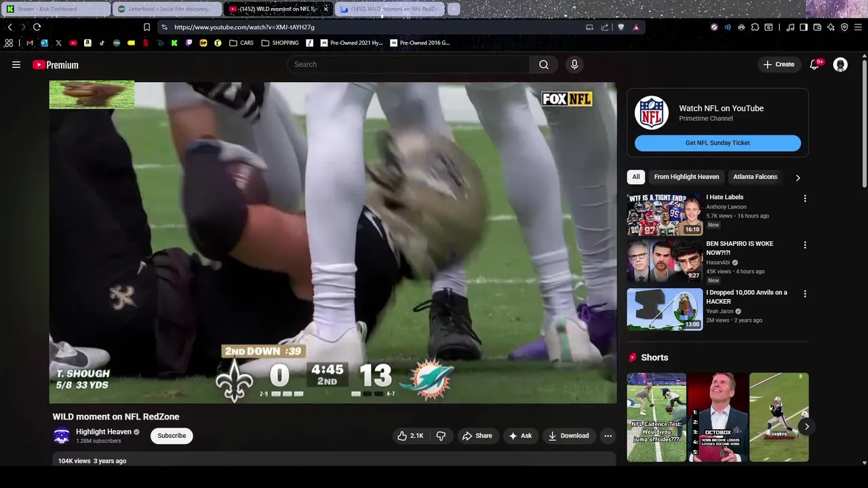Open the apps grid in bookmarks bar
Image resolution: width=868 pixels, height=488 pixels.
click(9, 43)
